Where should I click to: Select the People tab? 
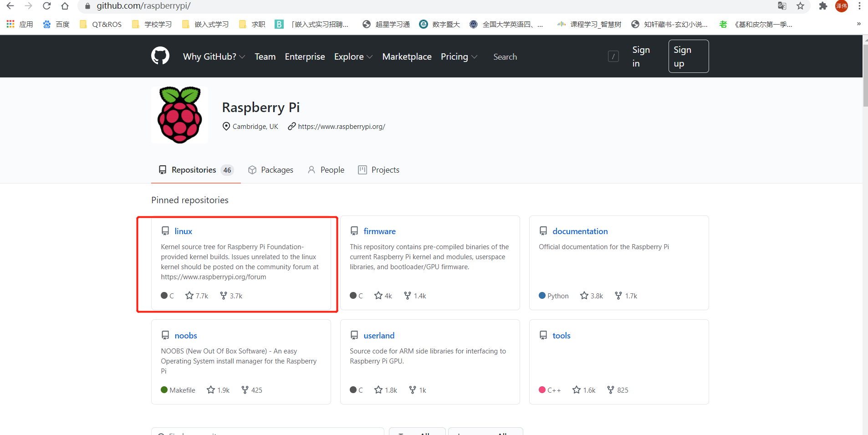tap(327, 170)
